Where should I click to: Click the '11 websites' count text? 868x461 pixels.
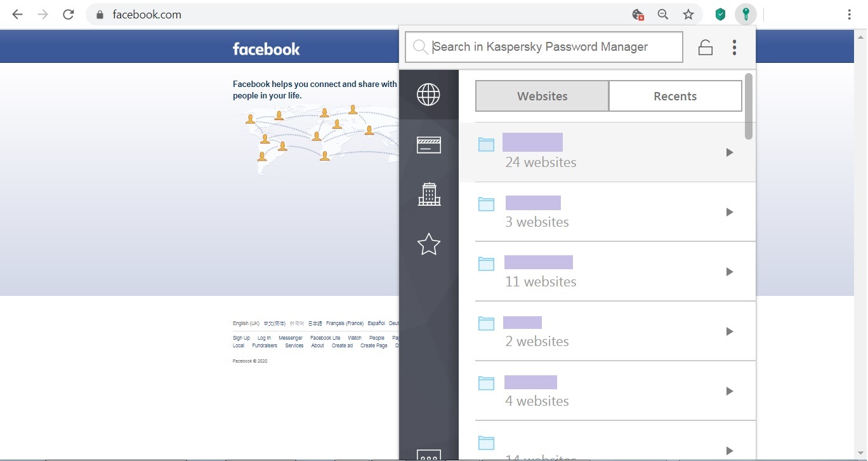tap(541, 281)
